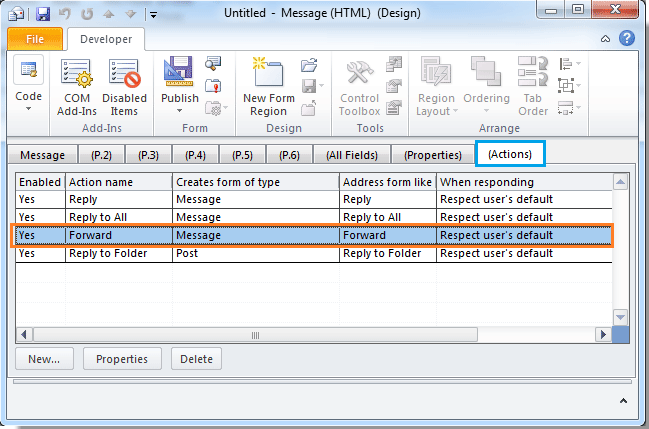Click the Delete button
The width and height of the screenshot is (649, 429).
[x=196, y=359]
